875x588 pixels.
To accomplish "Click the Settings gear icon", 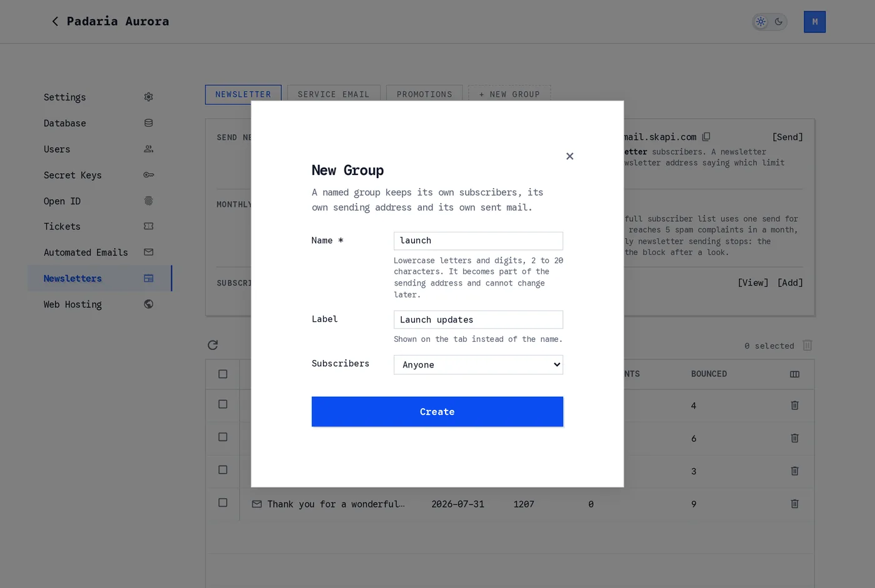I will (x=149, y=97).
